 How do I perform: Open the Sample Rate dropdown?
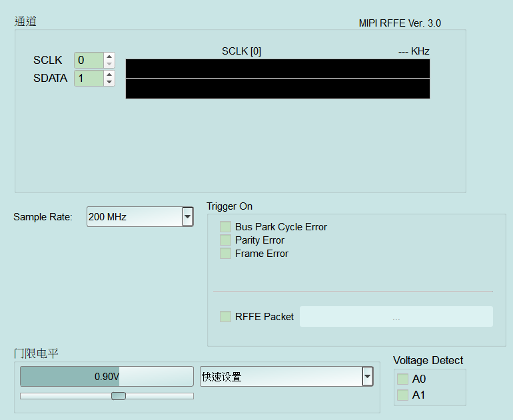click(140, 216)
